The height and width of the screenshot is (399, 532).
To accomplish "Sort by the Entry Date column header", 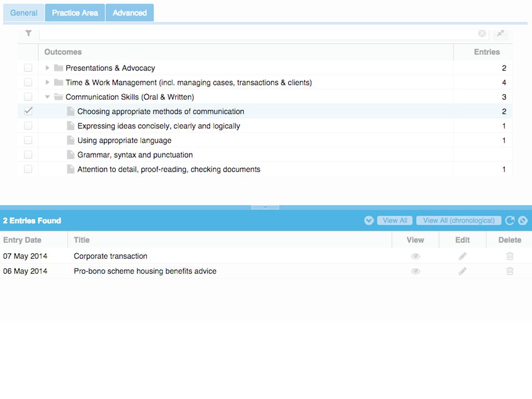I will [x=34, y=240].
